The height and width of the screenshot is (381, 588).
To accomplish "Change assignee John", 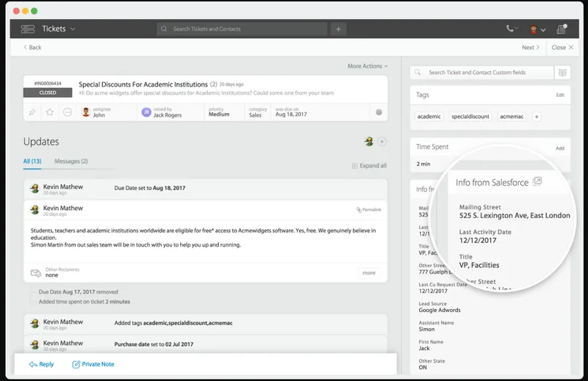I will tap(98, 115).
